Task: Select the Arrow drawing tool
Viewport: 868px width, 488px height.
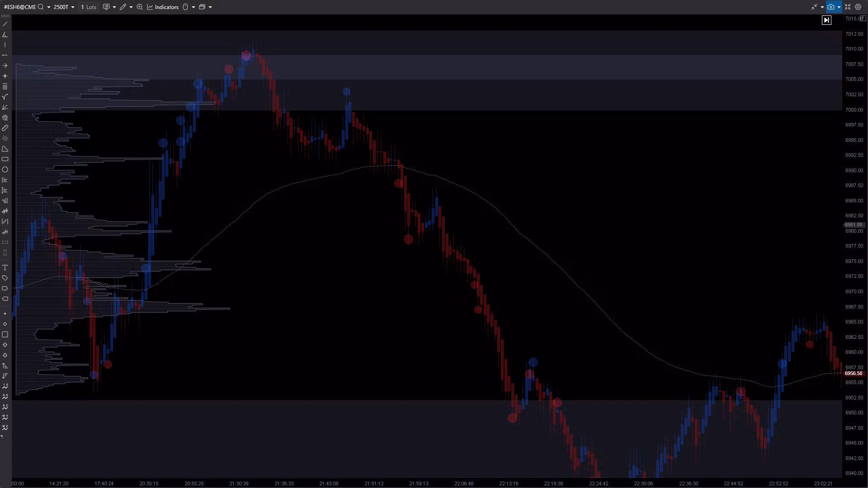Action: click(5, 66)
